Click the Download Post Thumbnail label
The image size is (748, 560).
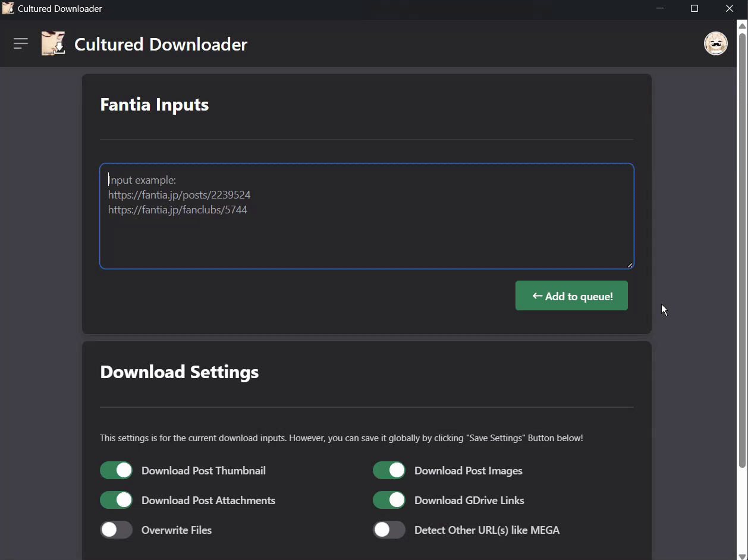point(203,471)
